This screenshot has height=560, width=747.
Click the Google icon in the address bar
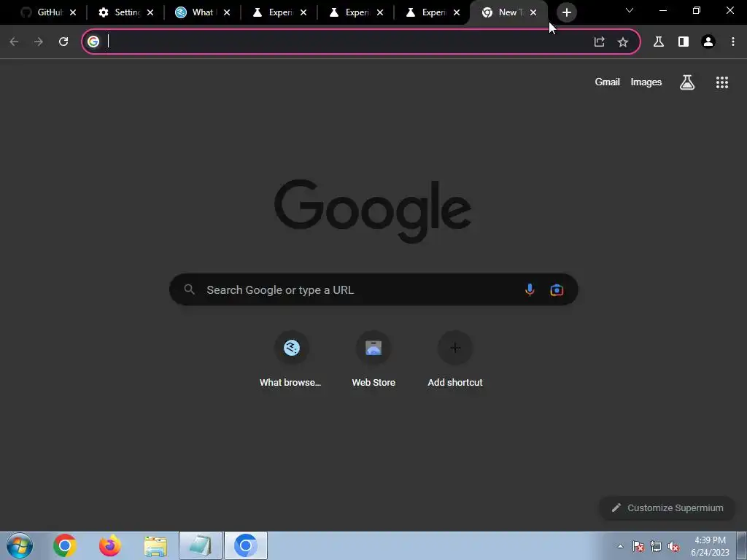[93, 42]
